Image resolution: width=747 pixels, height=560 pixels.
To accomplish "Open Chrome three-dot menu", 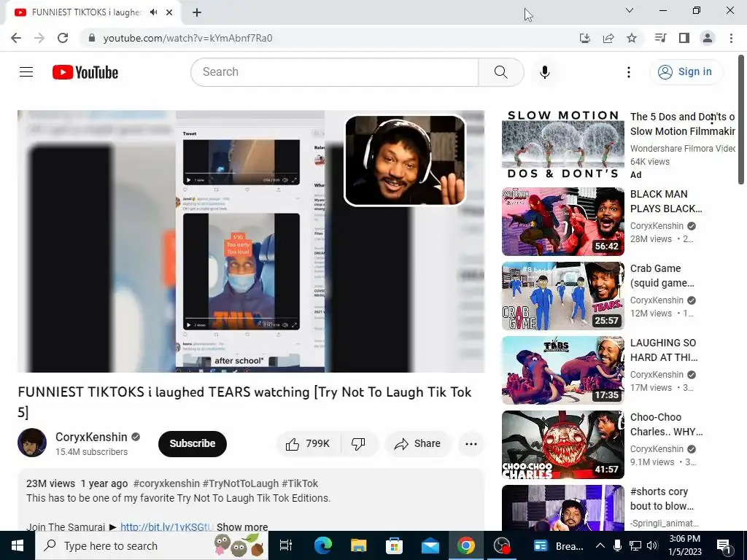I will click(x=731, y=38).
